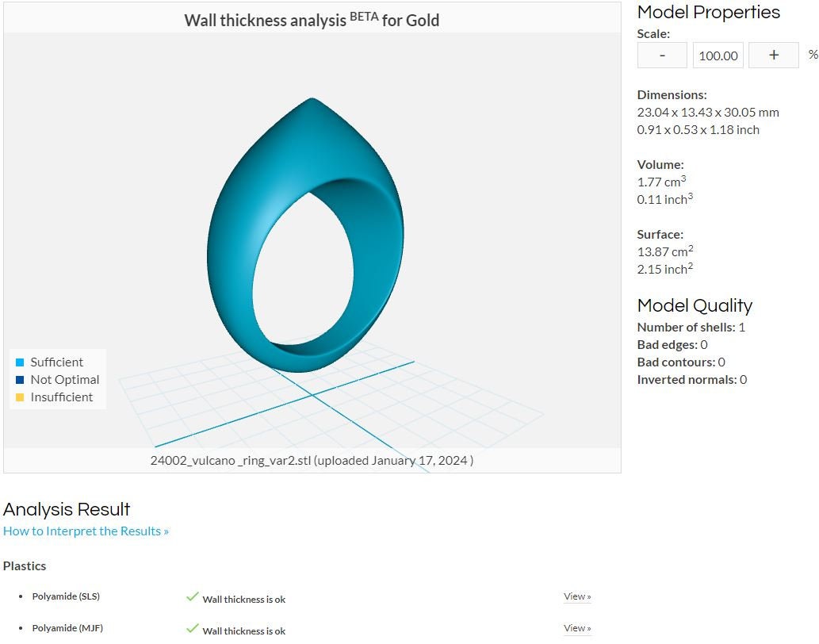Click the green checkmark for Polyamide (MJF)
This screenshot has width=819, height=644.
point(192,628)
